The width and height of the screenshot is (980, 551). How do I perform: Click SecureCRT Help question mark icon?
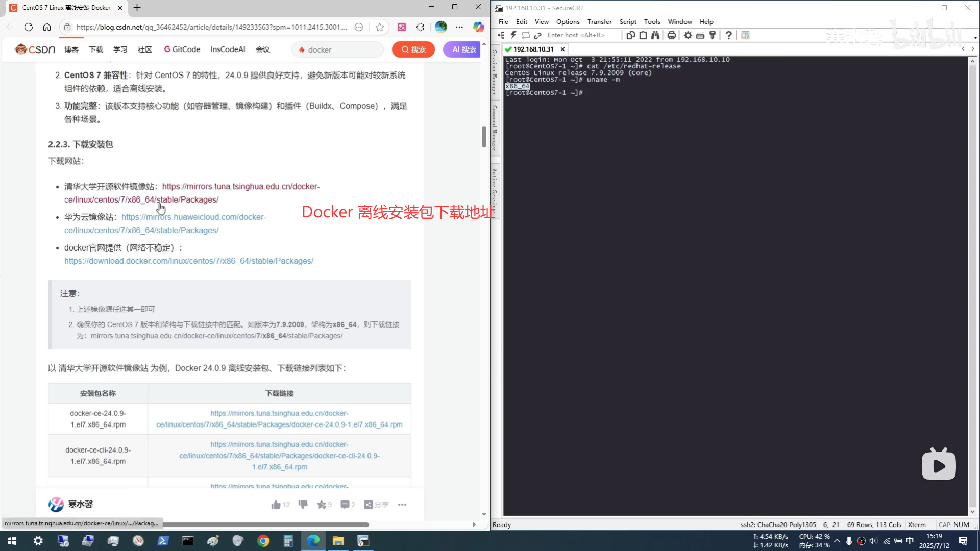(729, 35)
